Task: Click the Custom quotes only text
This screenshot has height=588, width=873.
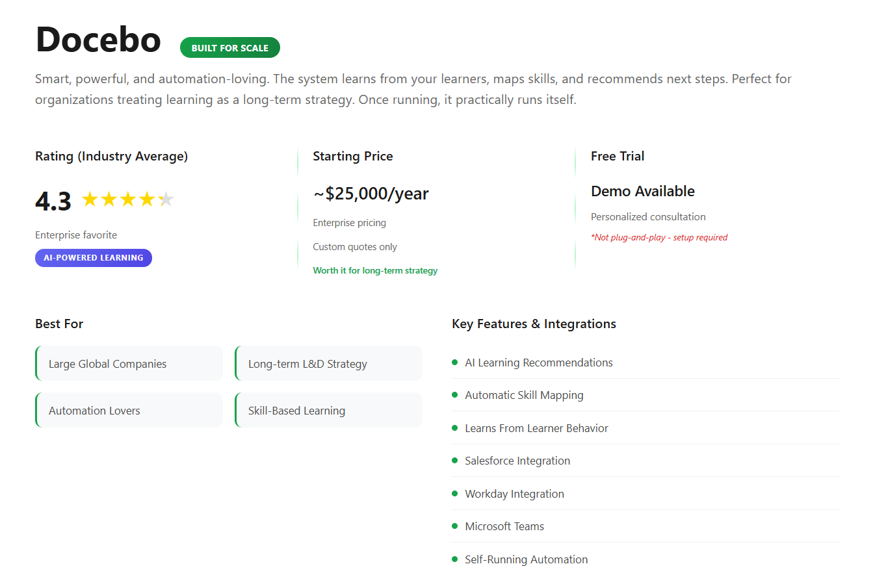Action: click(x=355, y=247)
